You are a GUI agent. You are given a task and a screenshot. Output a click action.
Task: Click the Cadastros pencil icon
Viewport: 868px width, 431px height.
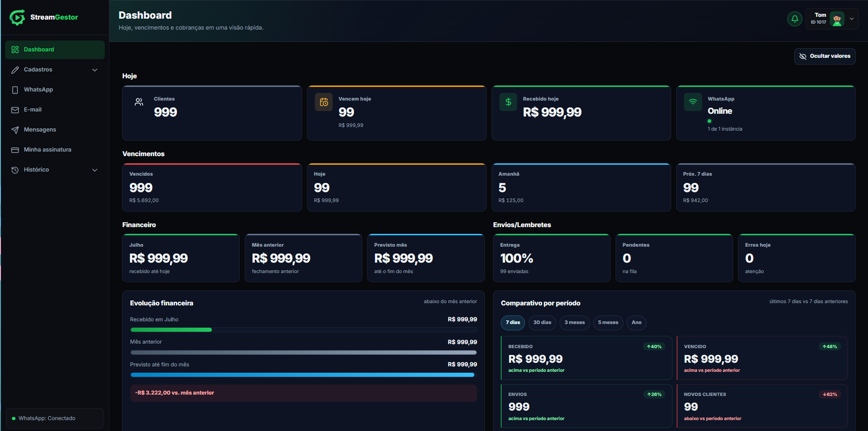15,70
